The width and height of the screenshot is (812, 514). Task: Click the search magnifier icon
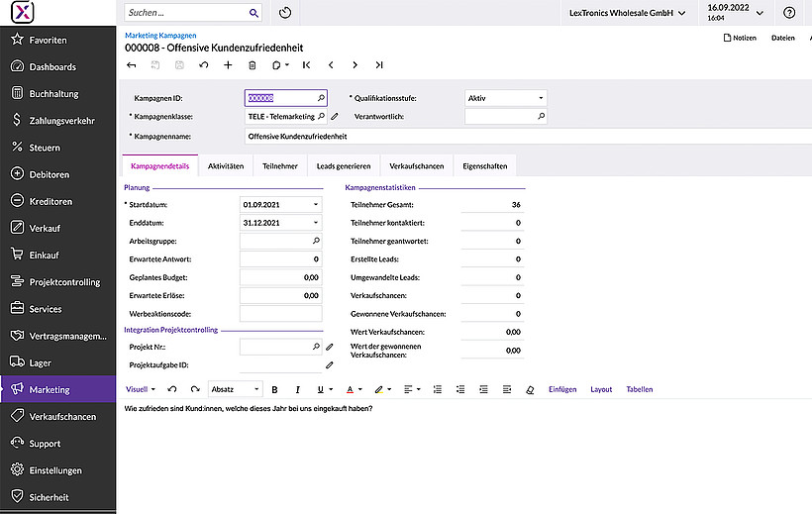254,13
